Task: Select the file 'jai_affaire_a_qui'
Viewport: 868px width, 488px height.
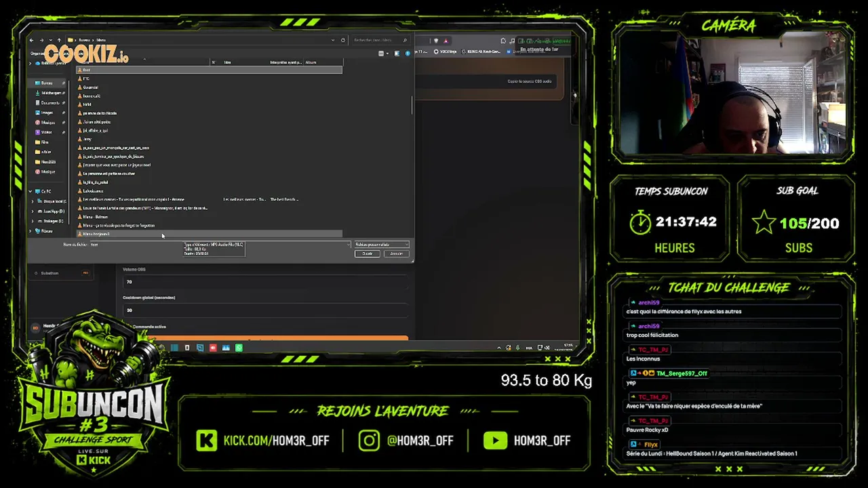Action: [x=94, y=130]
